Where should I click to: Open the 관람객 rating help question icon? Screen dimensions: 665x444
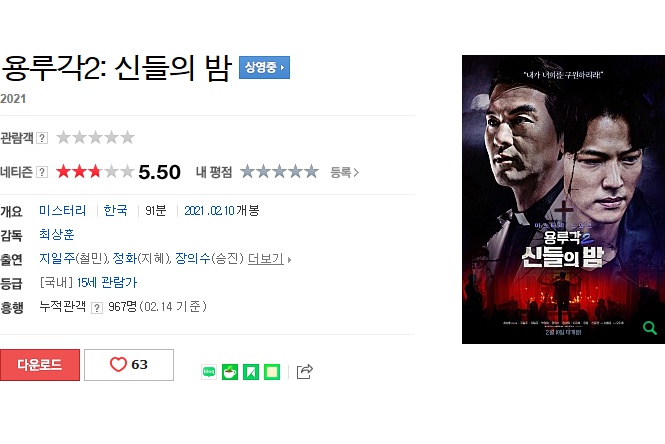(42, 138)
